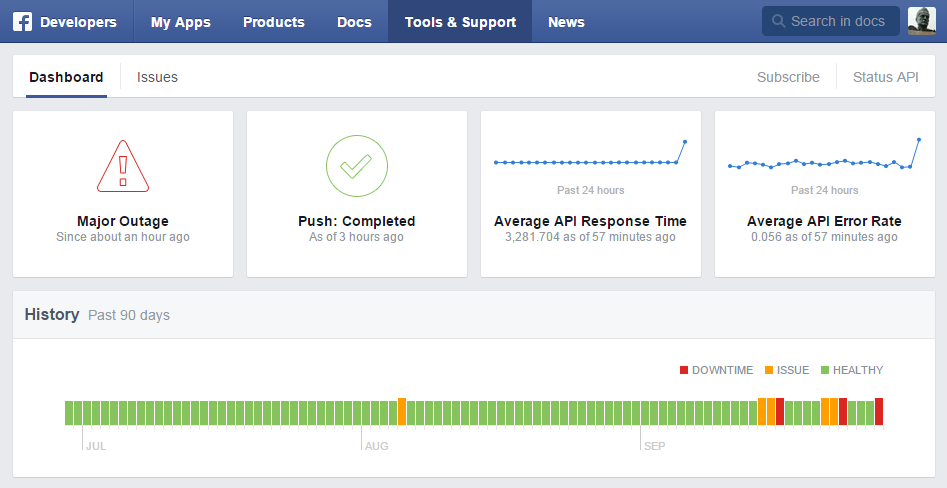This screenshot has height=488, width=947.
Task: Open the Status API link
Action: (x=885, y=77)
